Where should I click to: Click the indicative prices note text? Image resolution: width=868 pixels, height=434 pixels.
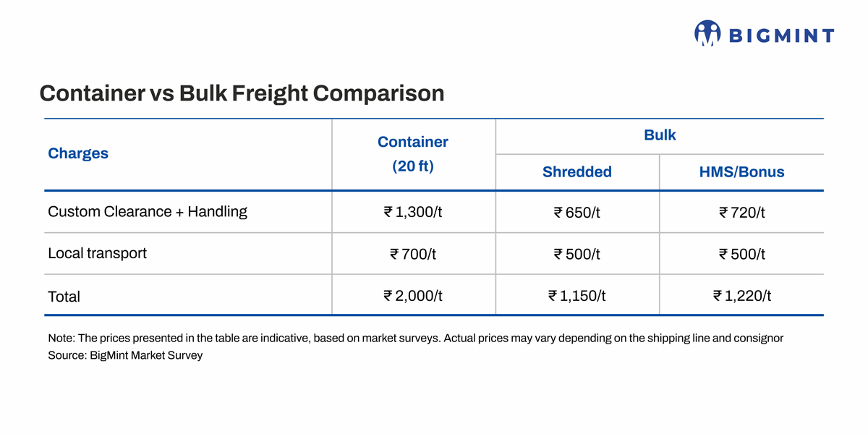point(415,339)
